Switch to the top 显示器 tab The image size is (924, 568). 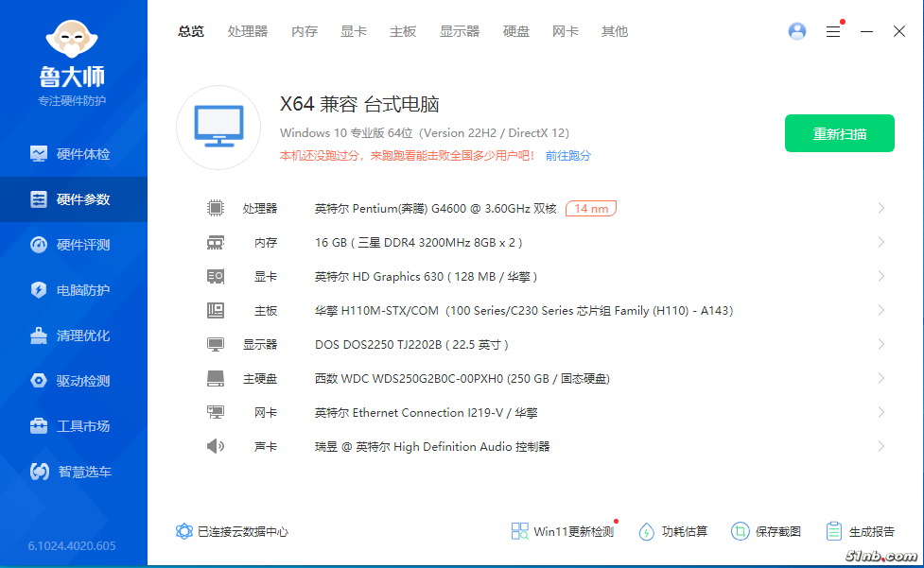(x=460, y=31)
